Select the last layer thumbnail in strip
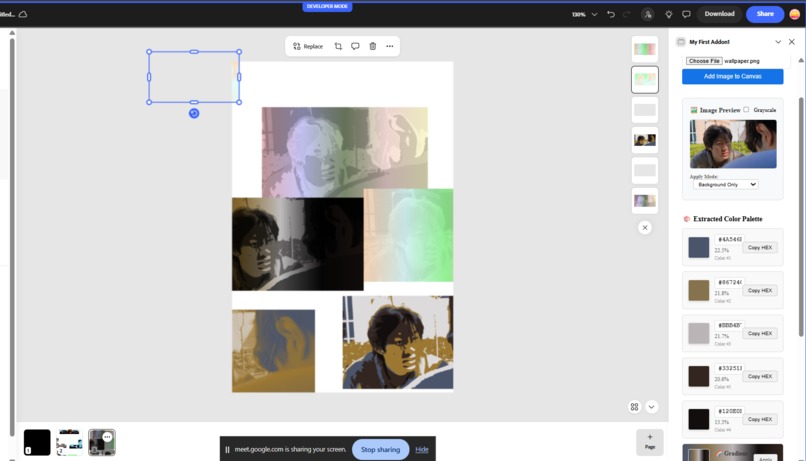 pos(645,201)
